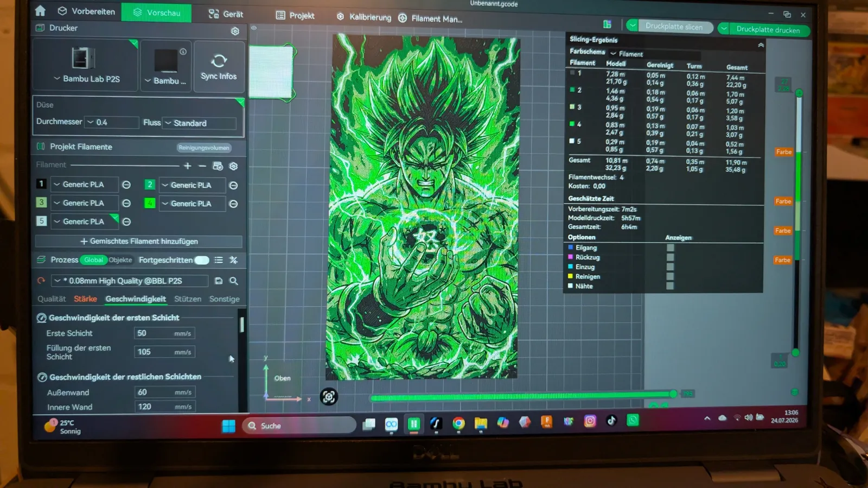The image size is (868, 488).
Task: Toggle Eilgang display checkbox
Action: [x=670, y=248]
